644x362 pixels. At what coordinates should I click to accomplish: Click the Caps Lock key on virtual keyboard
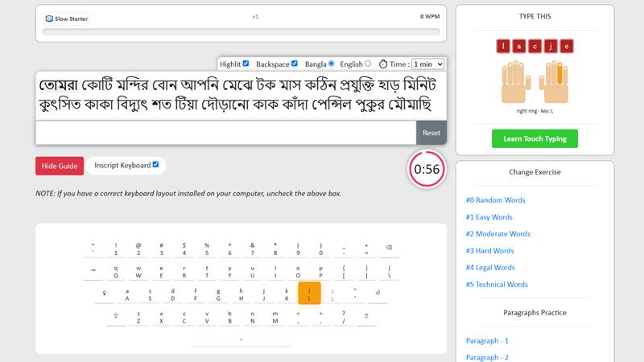tap(105, 293)
